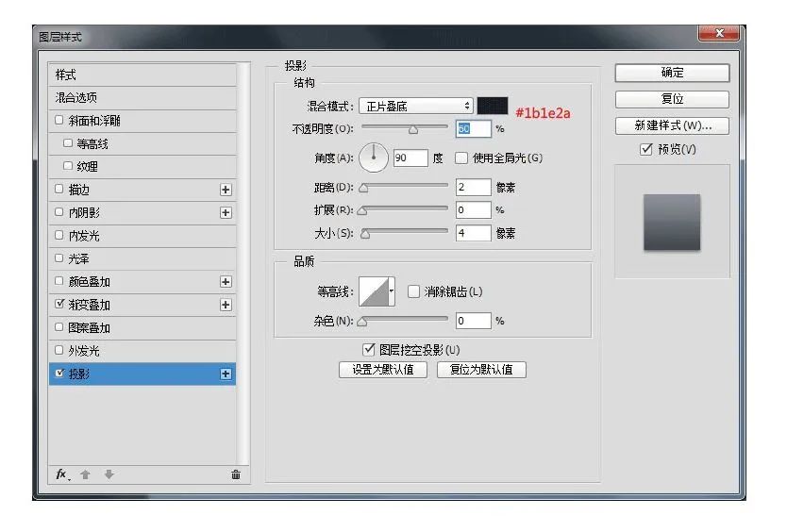Enable the 图案叠加 checkbox
Viewport: 787px width, 532px height.
pos(59,326)
